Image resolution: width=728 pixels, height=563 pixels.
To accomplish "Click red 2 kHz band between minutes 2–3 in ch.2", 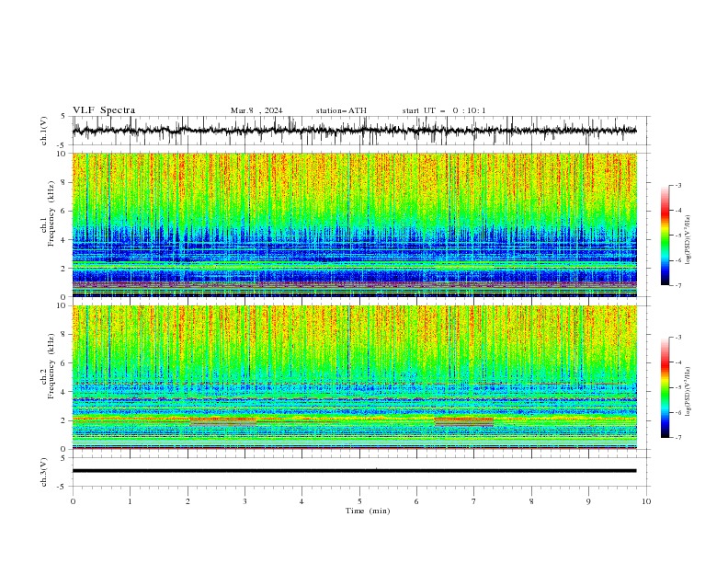I will 223,419.
